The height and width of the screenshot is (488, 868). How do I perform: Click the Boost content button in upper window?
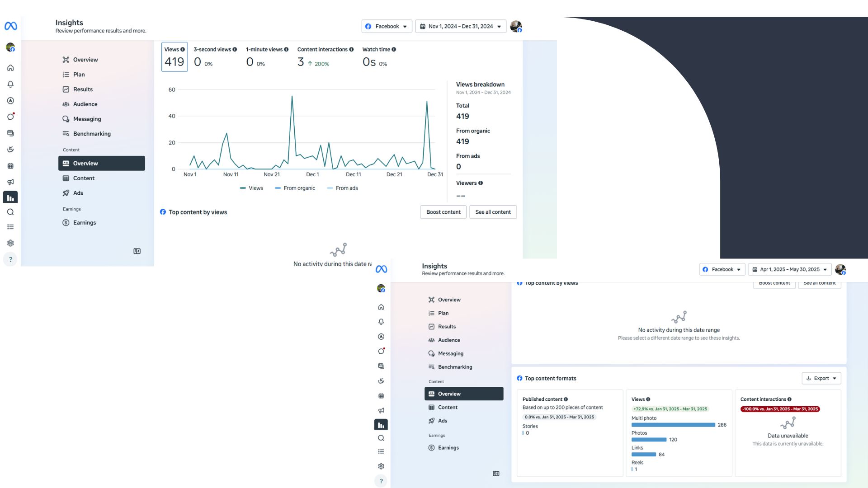443,212
